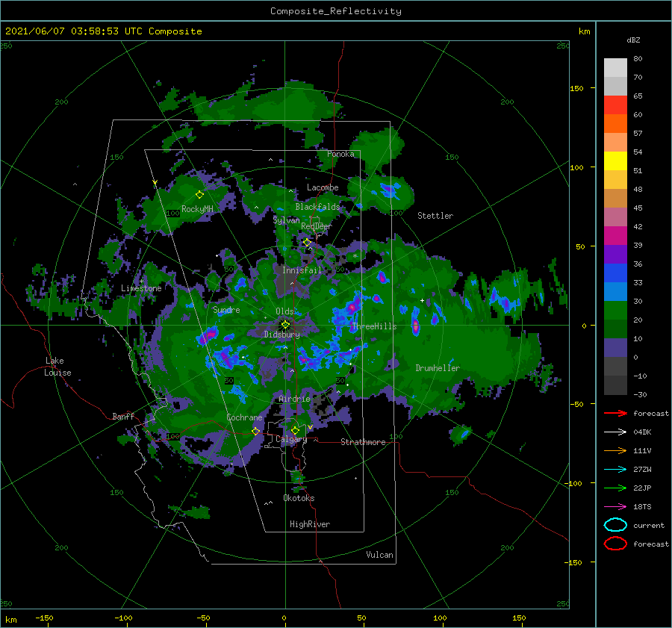
Task: Click the Calgary city label
Action: point(291,439)
